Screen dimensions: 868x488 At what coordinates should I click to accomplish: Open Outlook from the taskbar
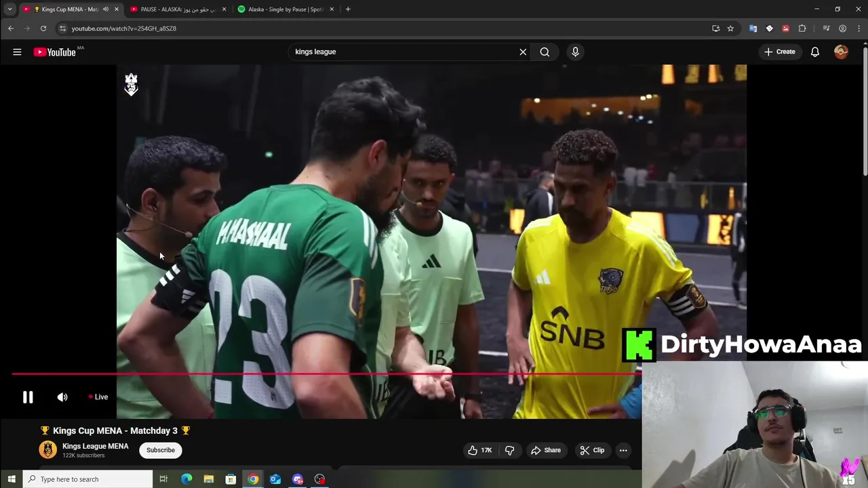(x=275, y=479)
